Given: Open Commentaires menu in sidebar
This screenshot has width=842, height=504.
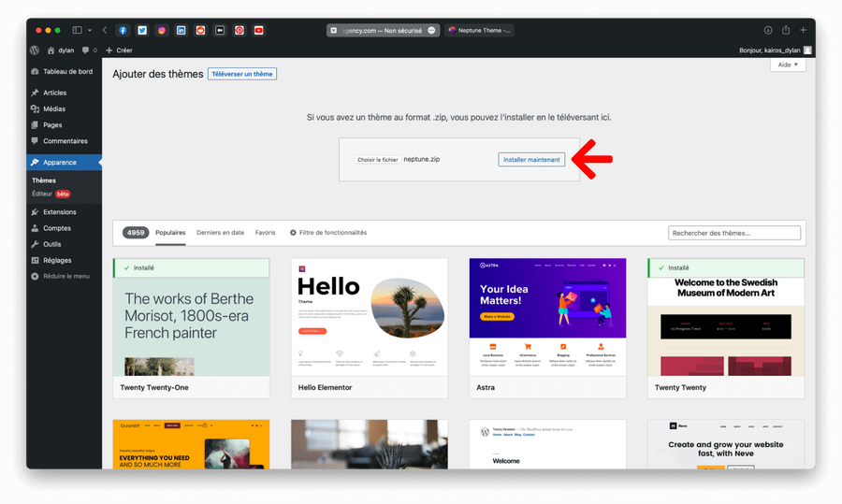Looking at the screenshot, I should [x=64, y=141].
